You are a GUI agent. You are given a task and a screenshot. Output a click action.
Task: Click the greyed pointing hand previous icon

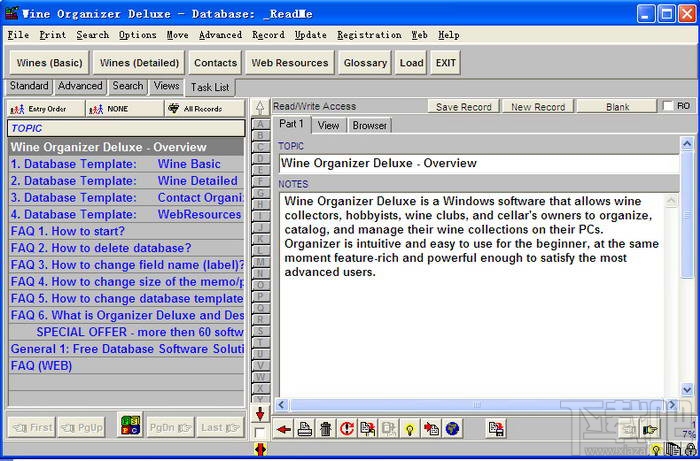tap(629, 430)
